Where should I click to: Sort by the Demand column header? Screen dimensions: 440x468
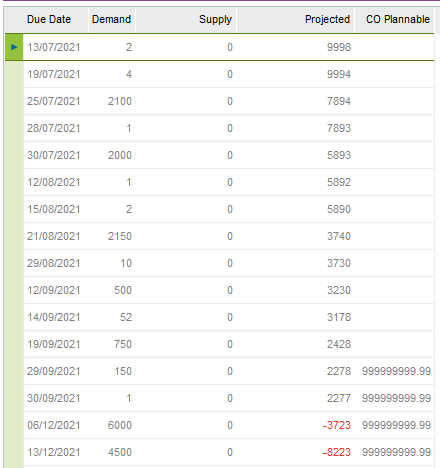click(x=111, y=19)
